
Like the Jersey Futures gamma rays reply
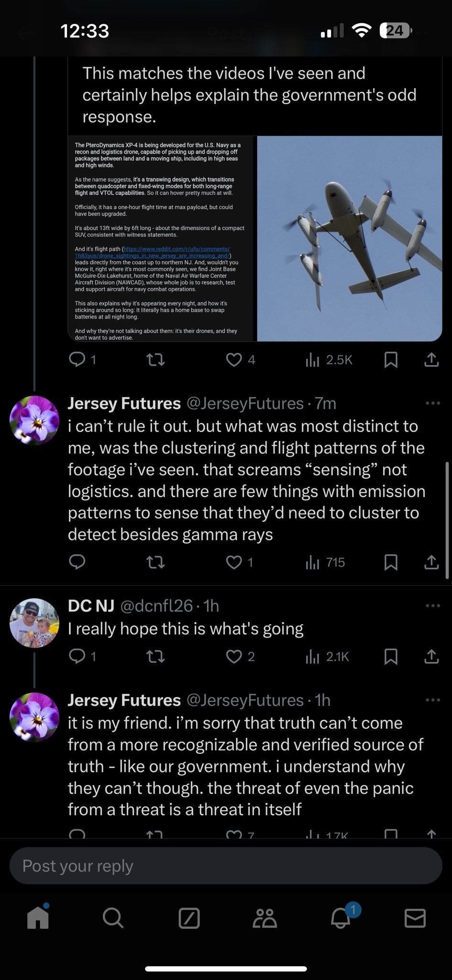(x=234, y=562)
